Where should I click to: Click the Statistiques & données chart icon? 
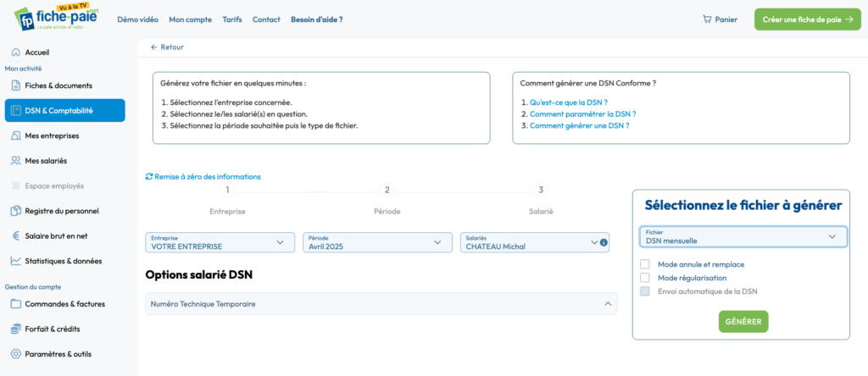[15, 261]
